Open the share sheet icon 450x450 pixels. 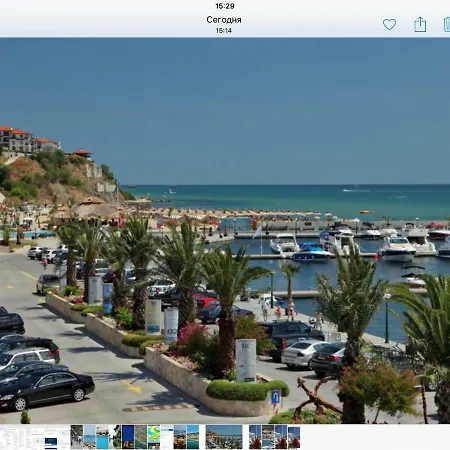point(420,24)
